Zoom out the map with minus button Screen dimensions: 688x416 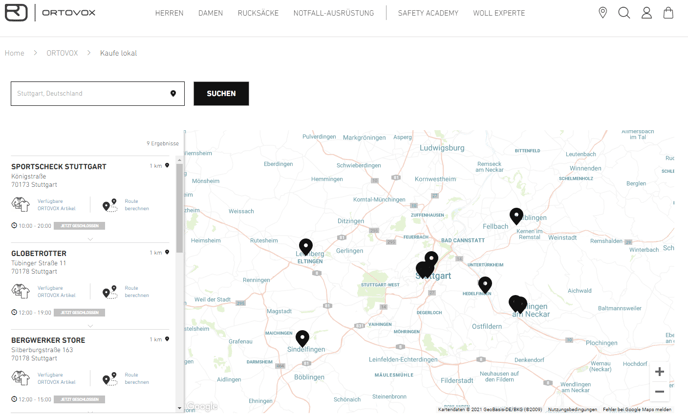659,391
